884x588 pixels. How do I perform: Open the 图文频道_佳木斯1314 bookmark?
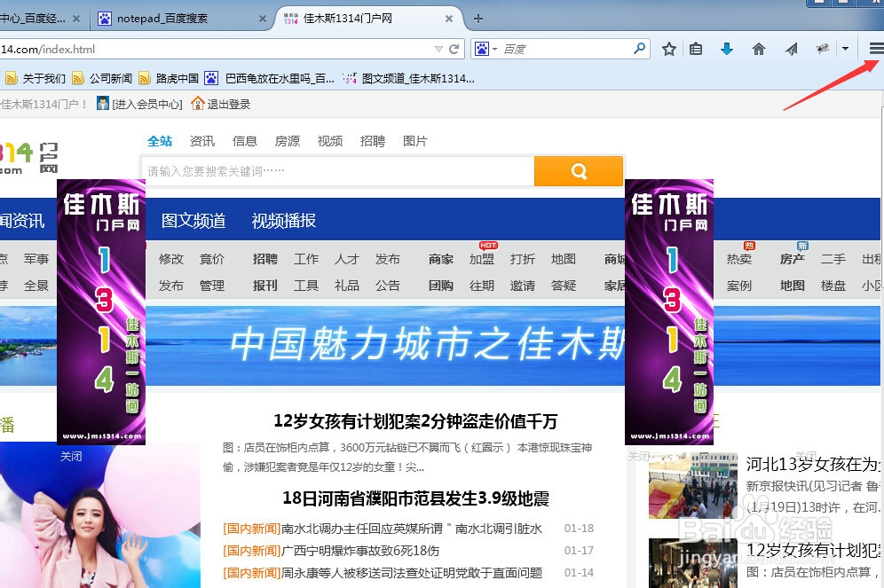pyautogui.click(x=409, y=78)
